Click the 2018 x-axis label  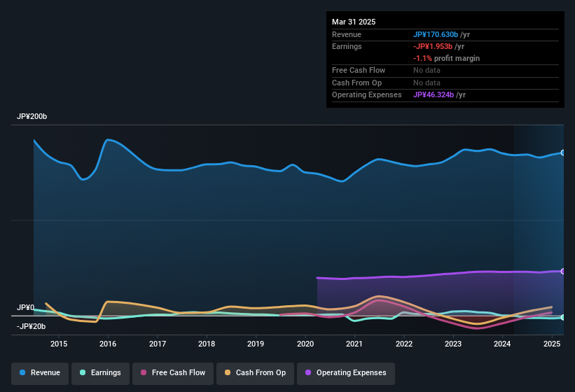click(x=207, y=344)
